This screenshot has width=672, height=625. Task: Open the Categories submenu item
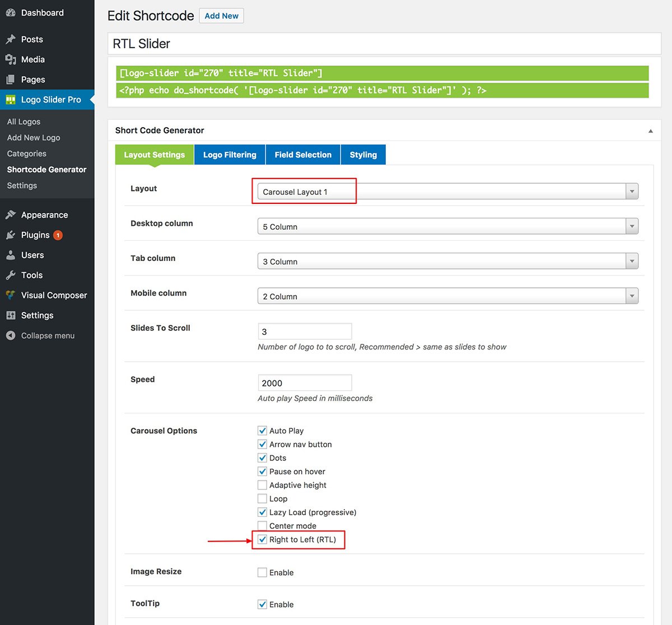tap(27, 153)
